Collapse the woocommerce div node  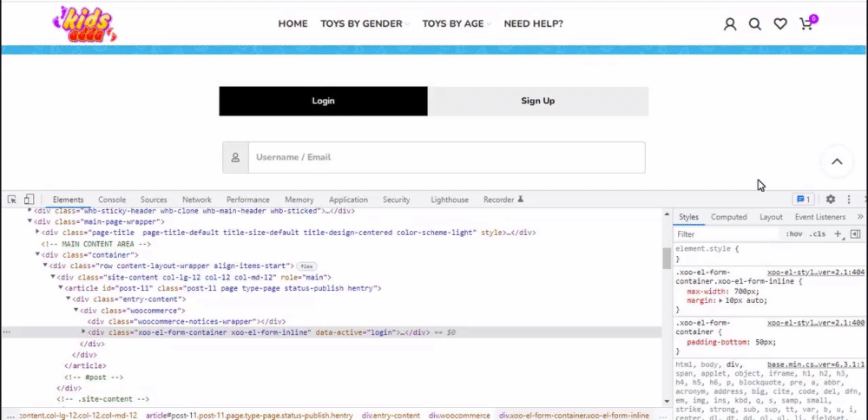pyautogui.click(x=76, y=311)
